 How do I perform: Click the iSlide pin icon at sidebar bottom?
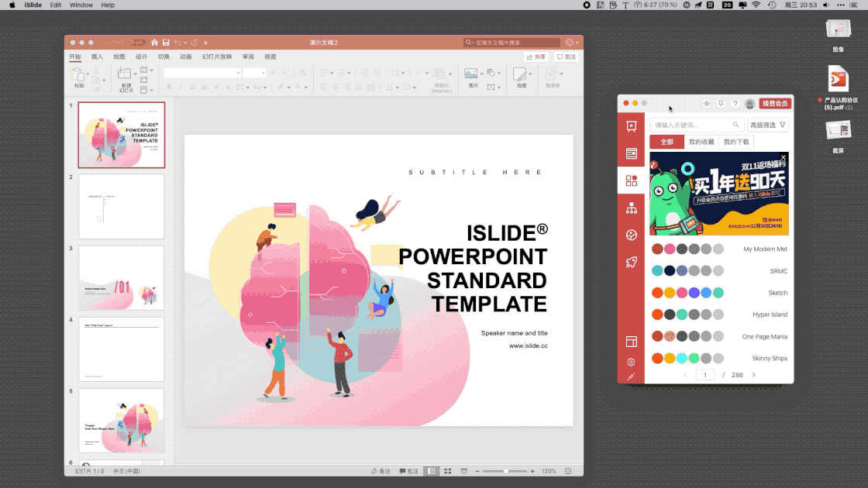[x=631, y=376]
